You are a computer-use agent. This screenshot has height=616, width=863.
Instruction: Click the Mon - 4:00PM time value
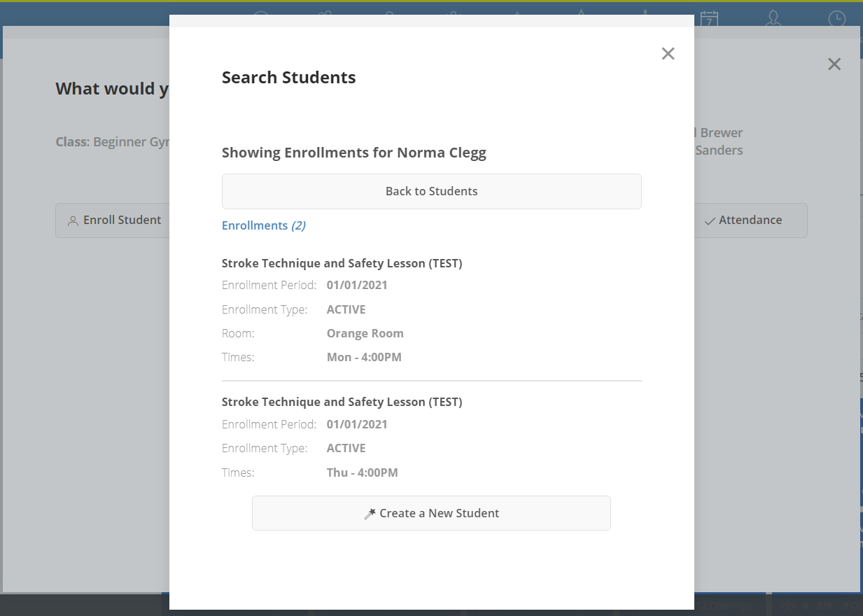tap(364, 357)
